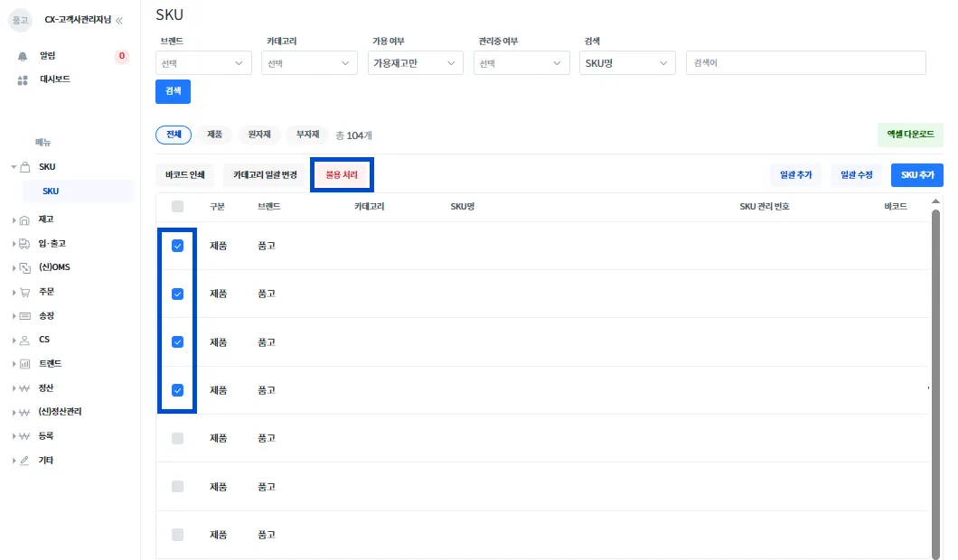Click the CX-고객사관리자님 account name
Image resolution: width=958 pixels, height=560 pixels.
78,20
